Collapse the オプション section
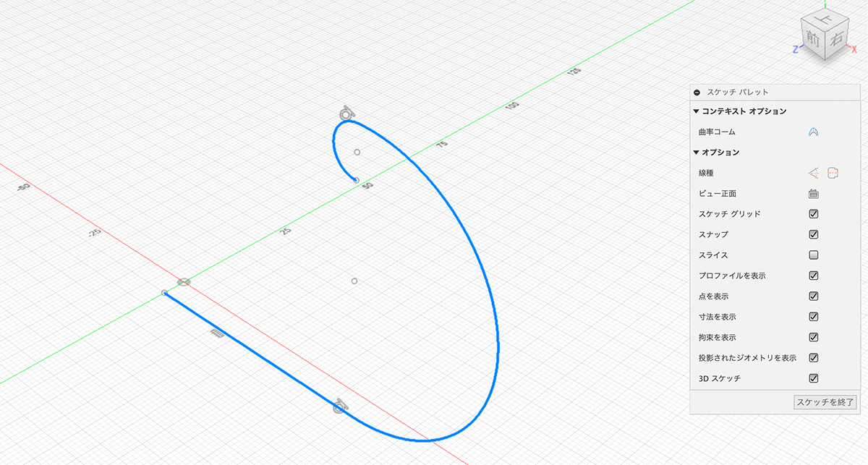The width and height of the screenshot is (868, 465). click(x=696, y=153)
